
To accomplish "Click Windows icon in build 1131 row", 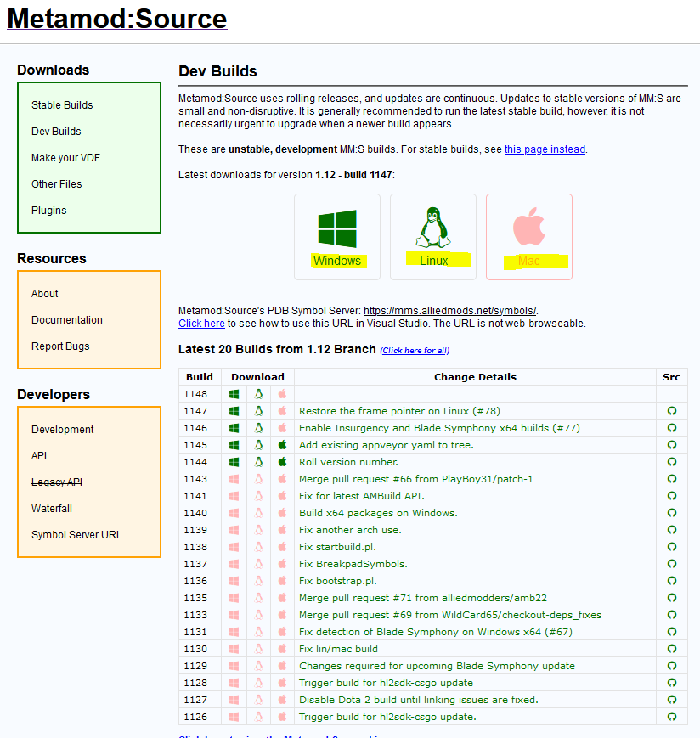I will pyautogui.click(x=234, y=632).
